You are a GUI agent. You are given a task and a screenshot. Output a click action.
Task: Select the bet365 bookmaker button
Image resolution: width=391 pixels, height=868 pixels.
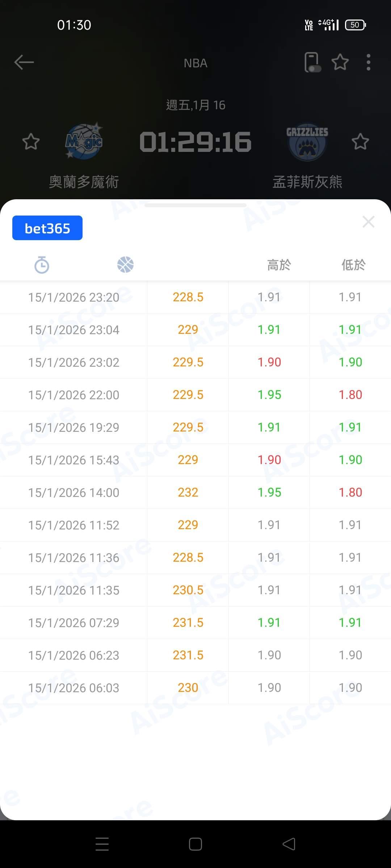[x=47, y=228]
